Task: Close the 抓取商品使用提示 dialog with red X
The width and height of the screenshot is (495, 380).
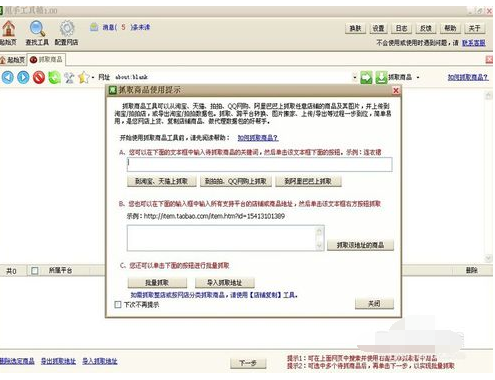Action: 396,90
